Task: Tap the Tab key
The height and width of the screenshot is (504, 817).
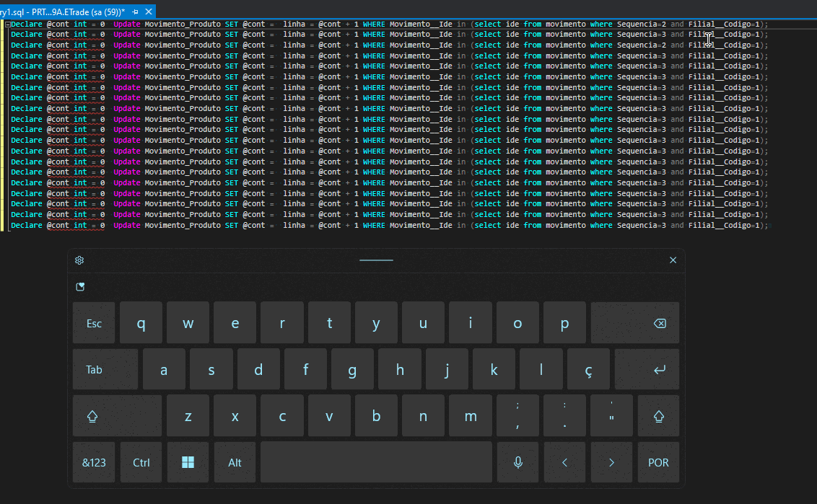Action: point(105,370)
